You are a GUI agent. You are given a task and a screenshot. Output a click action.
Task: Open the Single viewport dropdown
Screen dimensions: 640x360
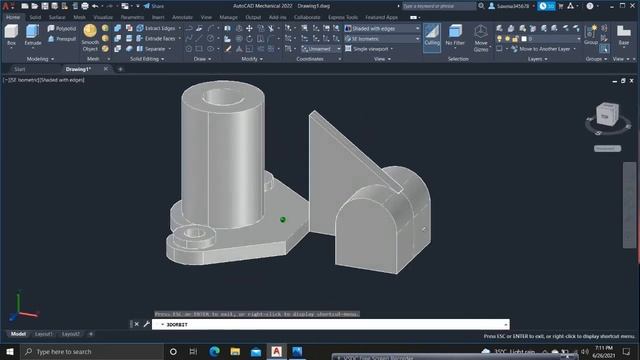(x=369, y=49)
